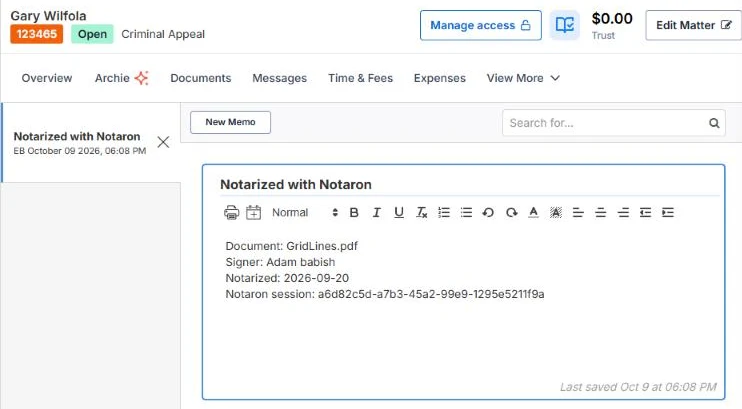This screenshot has width=742, height=409.
Task: Increase the indent
Action: 668,213
